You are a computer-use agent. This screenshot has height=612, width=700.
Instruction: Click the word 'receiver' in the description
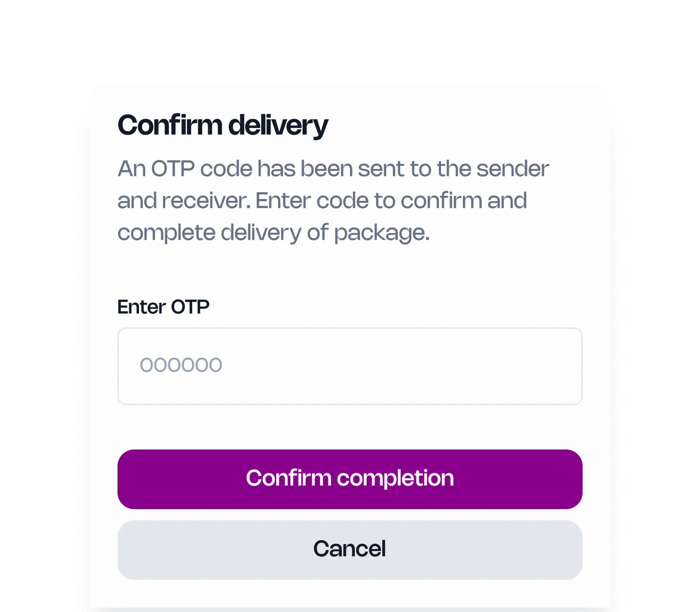pyautogui.click(x=206, y=201)
